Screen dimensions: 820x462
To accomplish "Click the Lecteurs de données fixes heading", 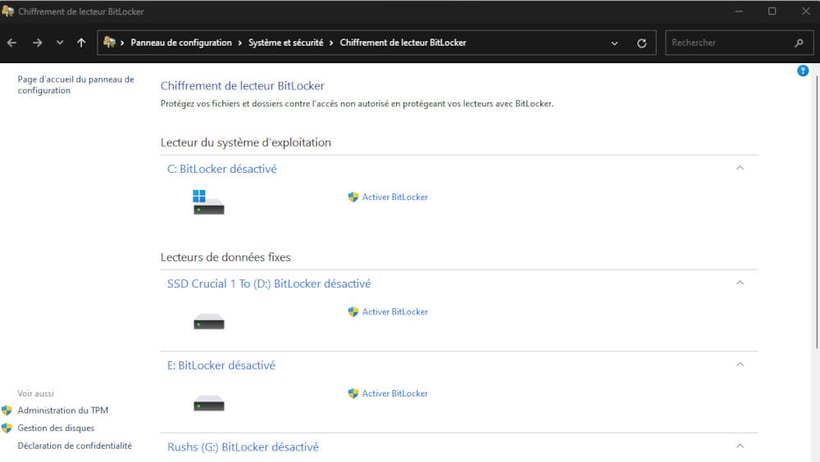I will pos(225,257).
